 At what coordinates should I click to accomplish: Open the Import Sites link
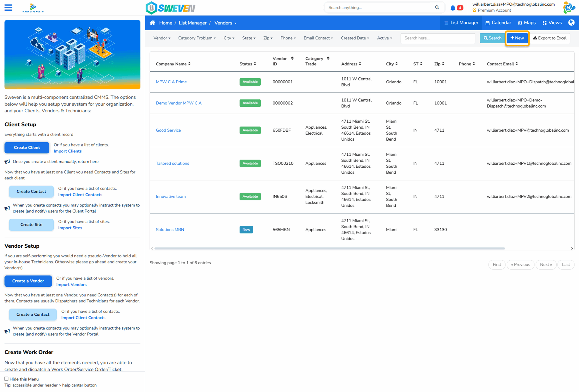tap(70, 228)
